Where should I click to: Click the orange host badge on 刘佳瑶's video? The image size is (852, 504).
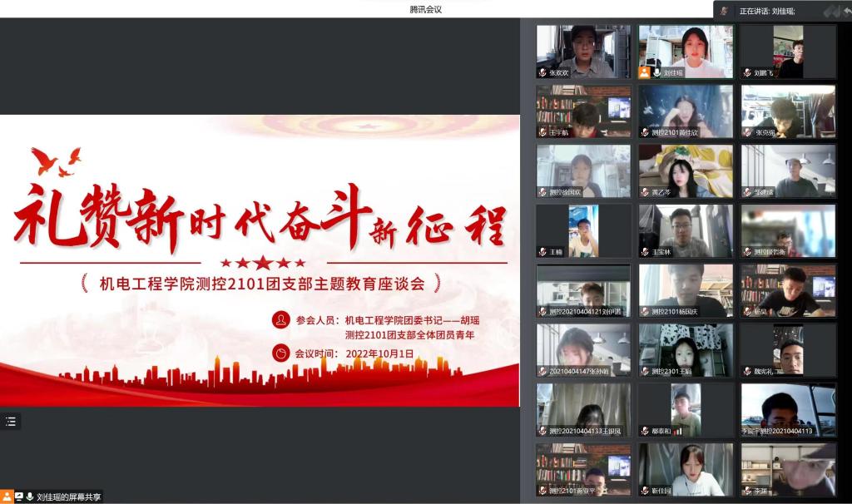(x=644, y=72)
